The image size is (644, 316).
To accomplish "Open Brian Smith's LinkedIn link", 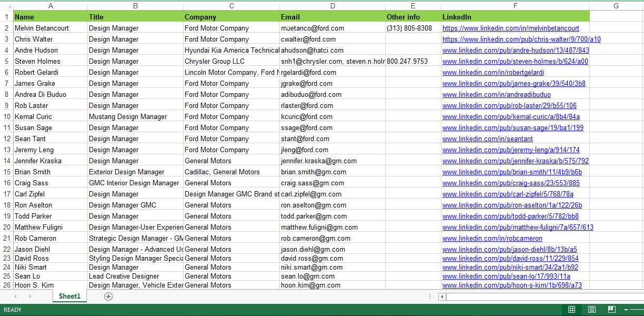I will (512, 172).
